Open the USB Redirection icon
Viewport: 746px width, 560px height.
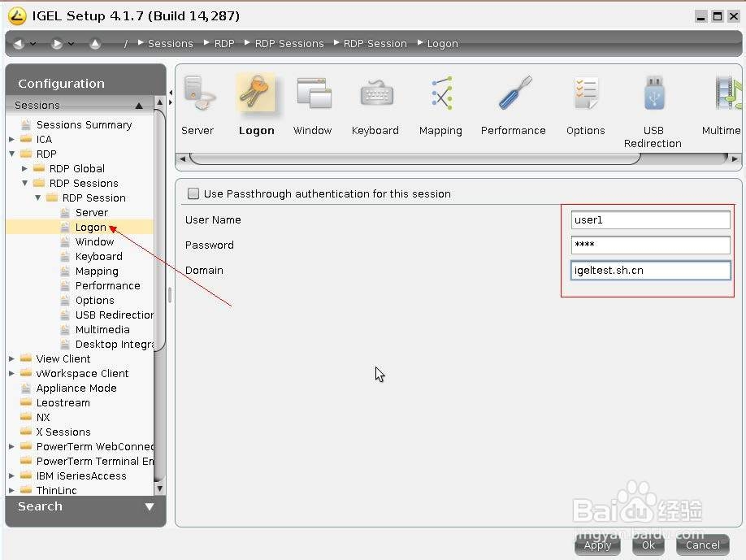pos(653,93)
